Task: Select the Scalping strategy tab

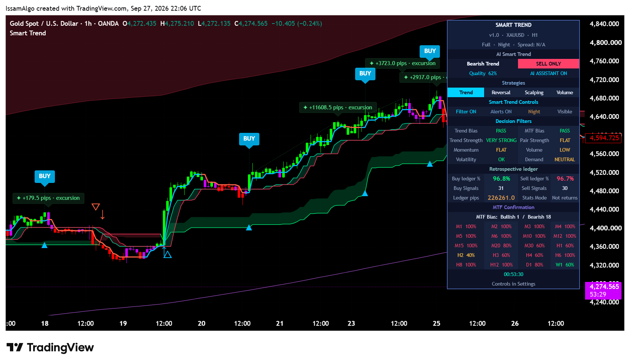Action: (x=534, y=92)
